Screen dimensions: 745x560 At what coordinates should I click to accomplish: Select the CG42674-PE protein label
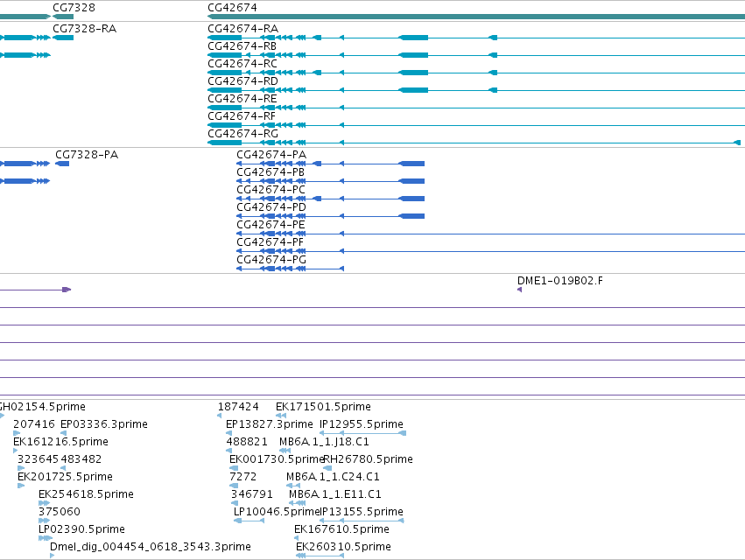[271, 225]
